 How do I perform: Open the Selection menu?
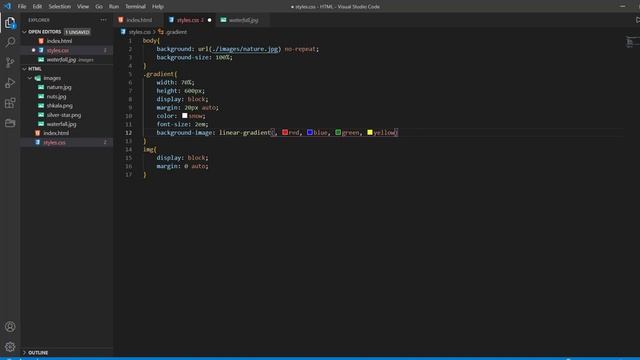click(x=60, y=7)
